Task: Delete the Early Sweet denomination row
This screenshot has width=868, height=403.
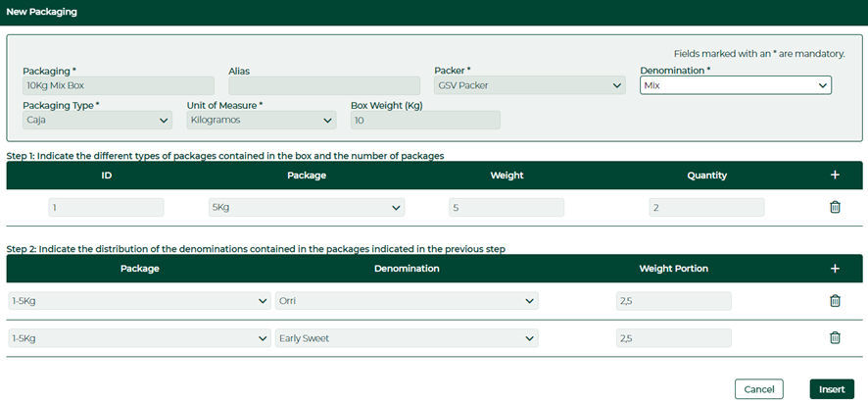Action: tap(835, 337)
